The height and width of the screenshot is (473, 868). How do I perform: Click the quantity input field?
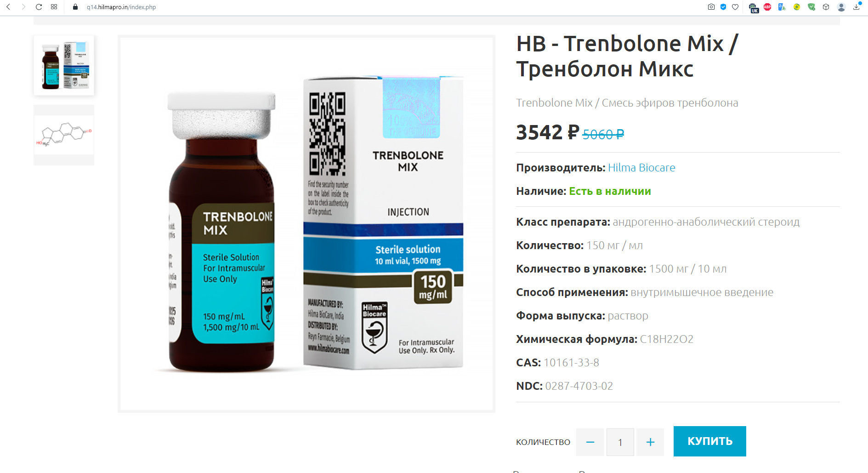tap(620, 442)
